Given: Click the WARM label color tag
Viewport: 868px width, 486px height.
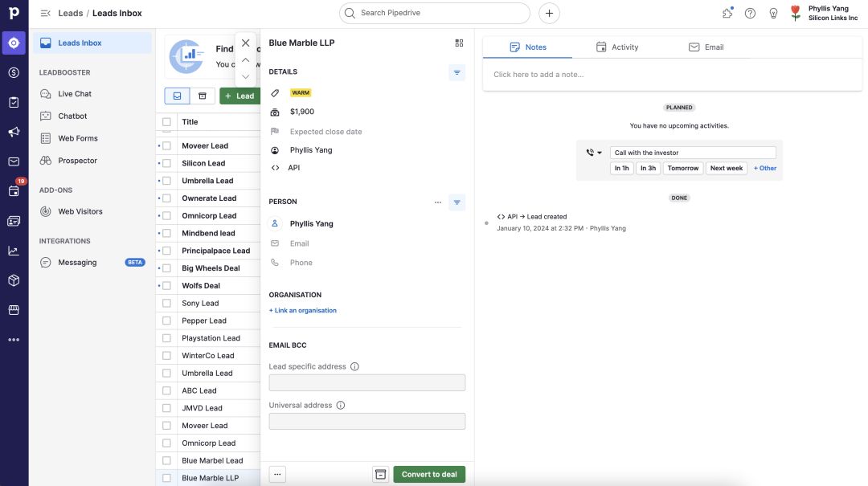Looking at the screenshot, I should [300, 92].
